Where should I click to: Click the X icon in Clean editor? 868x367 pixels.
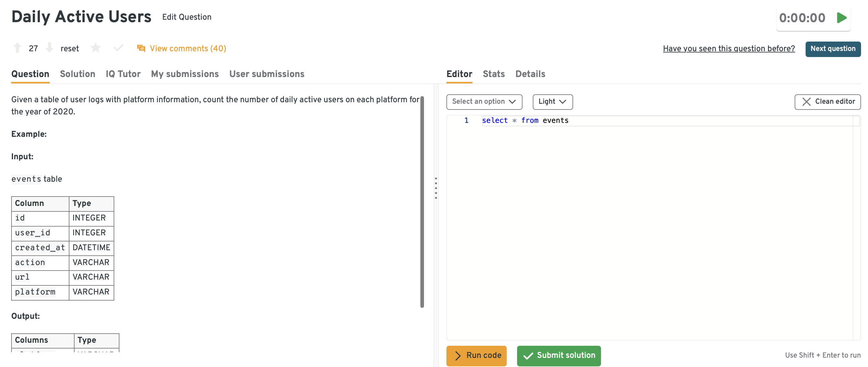806,102
